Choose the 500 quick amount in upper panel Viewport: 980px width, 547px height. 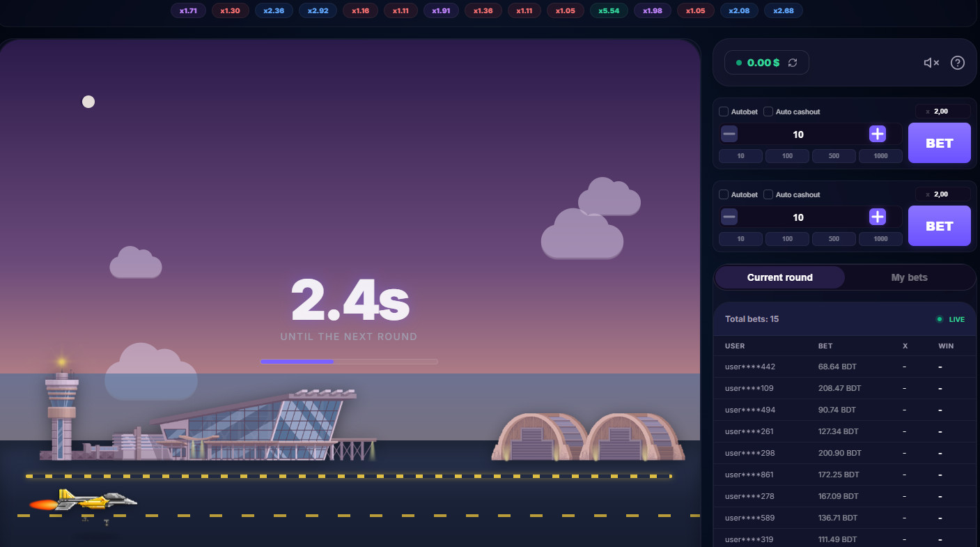(x=834, y=156)
